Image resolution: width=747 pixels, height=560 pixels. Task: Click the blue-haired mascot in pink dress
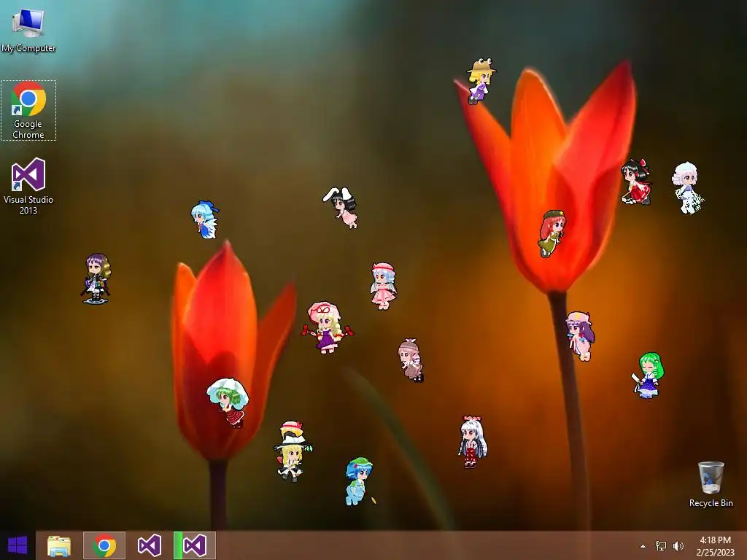pyautogui.click(x=384, y=286)
